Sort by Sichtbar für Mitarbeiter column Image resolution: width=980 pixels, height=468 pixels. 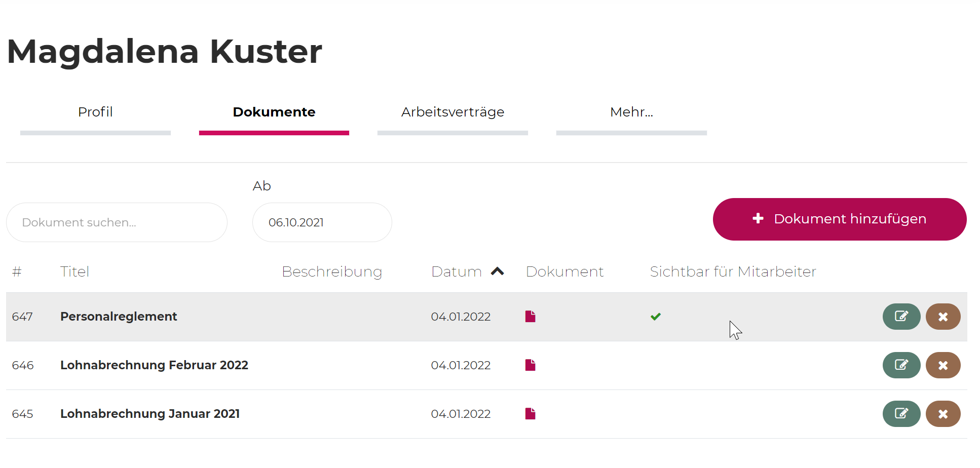tap(732, 271)
